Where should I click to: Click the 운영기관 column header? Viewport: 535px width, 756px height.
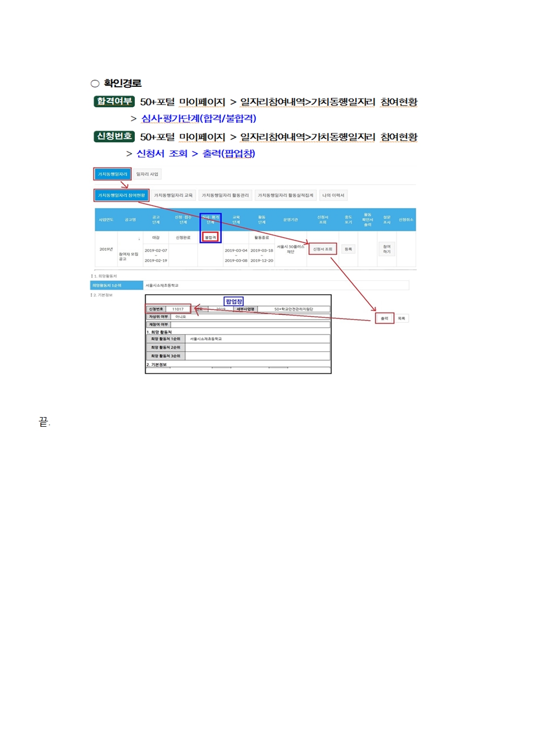tap(291, 219)
